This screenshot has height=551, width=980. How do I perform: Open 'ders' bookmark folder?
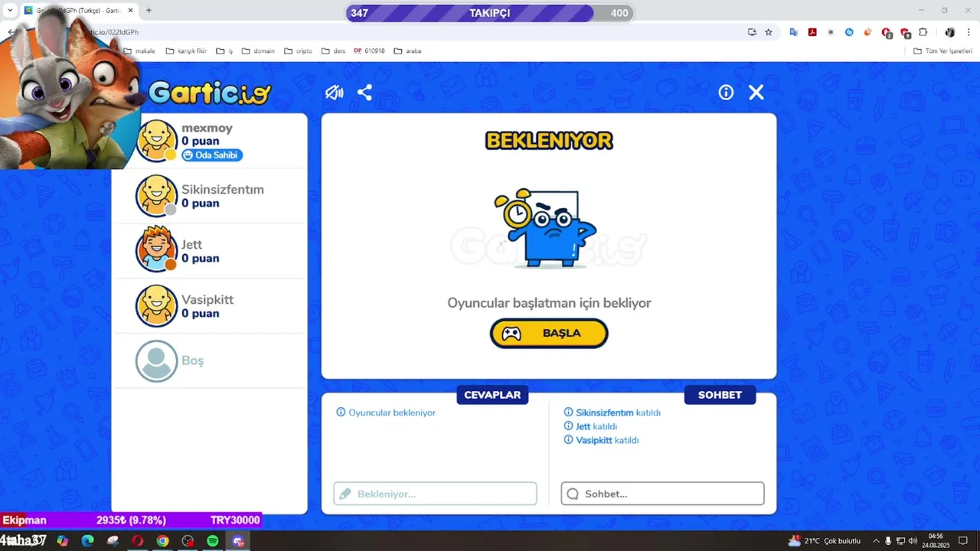(x=333, y=51)
